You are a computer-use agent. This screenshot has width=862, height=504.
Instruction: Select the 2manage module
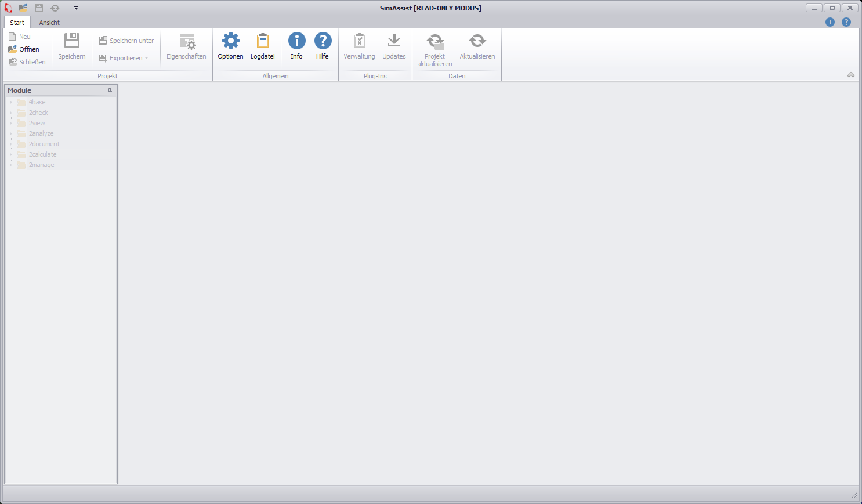coord(41,165)
